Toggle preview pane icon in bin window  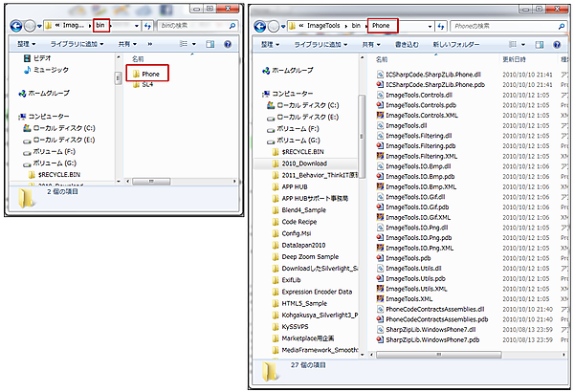(x=210, y=44)
